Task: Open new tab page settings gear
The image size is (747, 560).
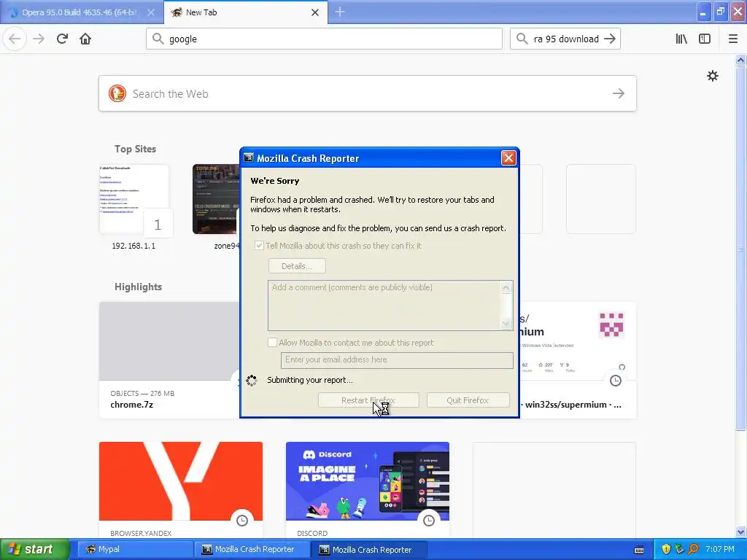Action: point(712,76)
